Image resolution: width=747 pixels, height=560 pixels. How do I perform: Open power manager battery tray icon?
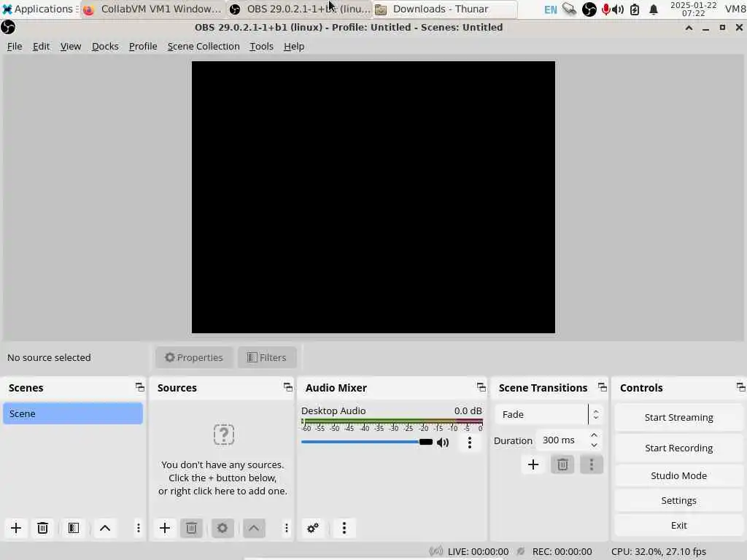click(x=635, y=9)
